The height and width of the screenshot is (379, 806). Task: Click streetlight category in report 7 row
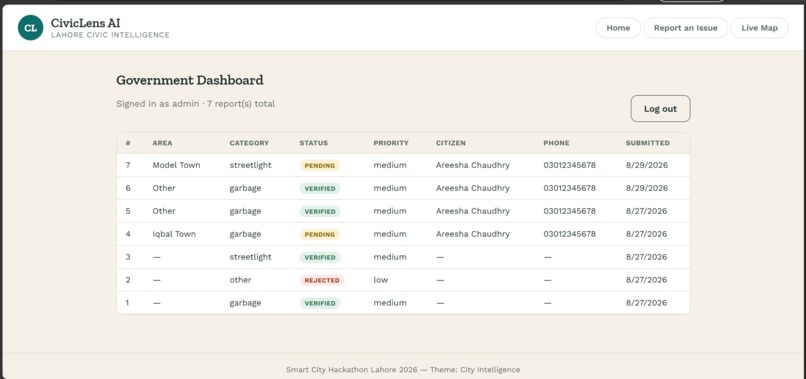[x=250, y=165]
